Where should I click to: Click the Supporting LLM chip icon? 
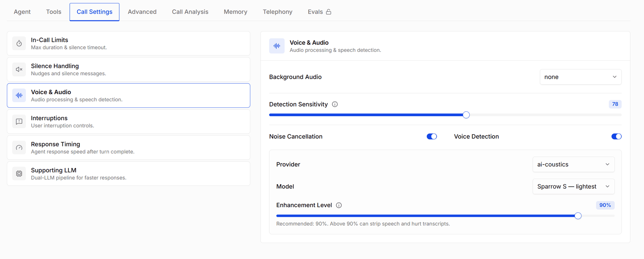[x=19, y=174]
